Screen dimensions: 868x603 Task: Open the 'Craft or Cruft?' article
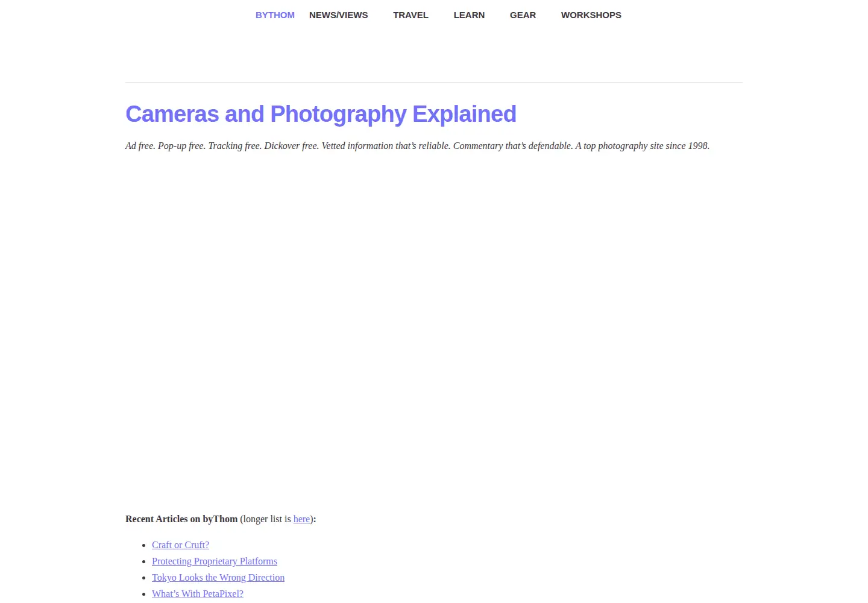180,545
